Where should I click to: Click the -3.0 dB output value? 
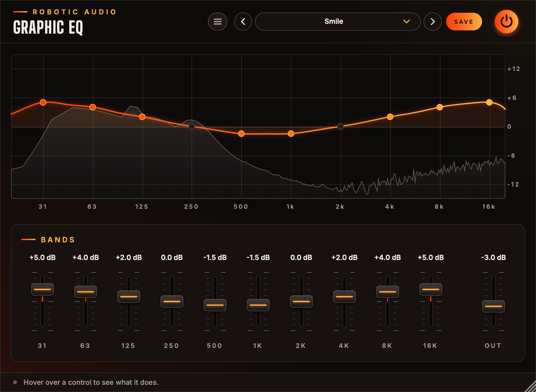click(x=494, y=257)
